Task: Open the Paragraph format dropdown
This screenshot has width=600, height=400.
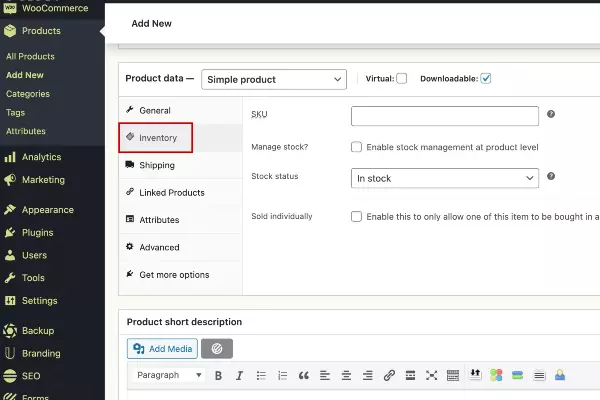Action: (167, 376)
